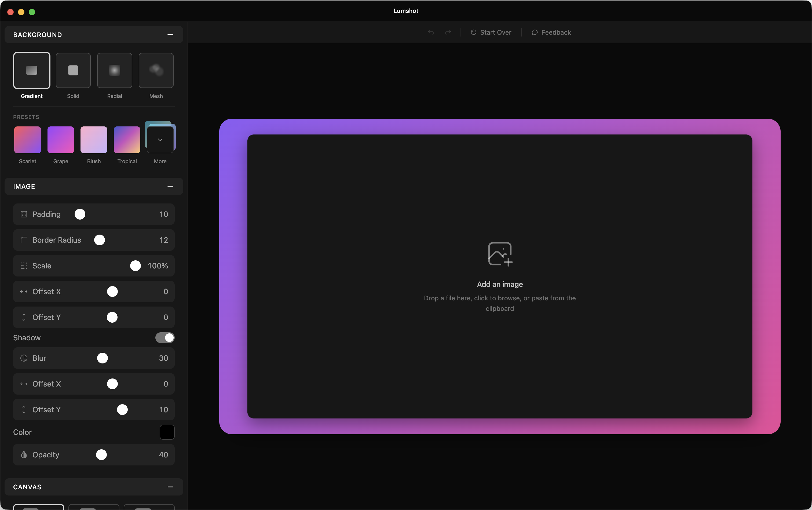The width and height of the screenshot is (812, 510).
Task: Click the redo arrow icon
Action: (x=448, y=32)
